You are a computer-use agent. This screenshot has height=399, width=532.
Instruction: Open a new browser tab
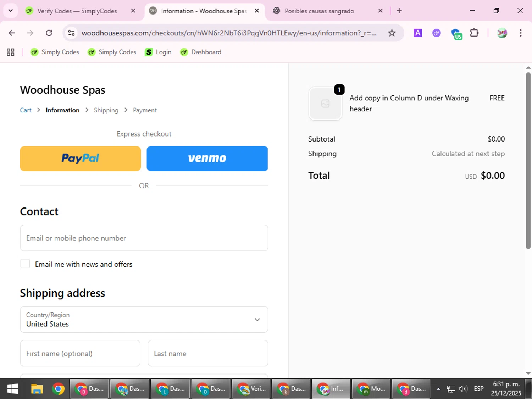click(x=399, y=11)
